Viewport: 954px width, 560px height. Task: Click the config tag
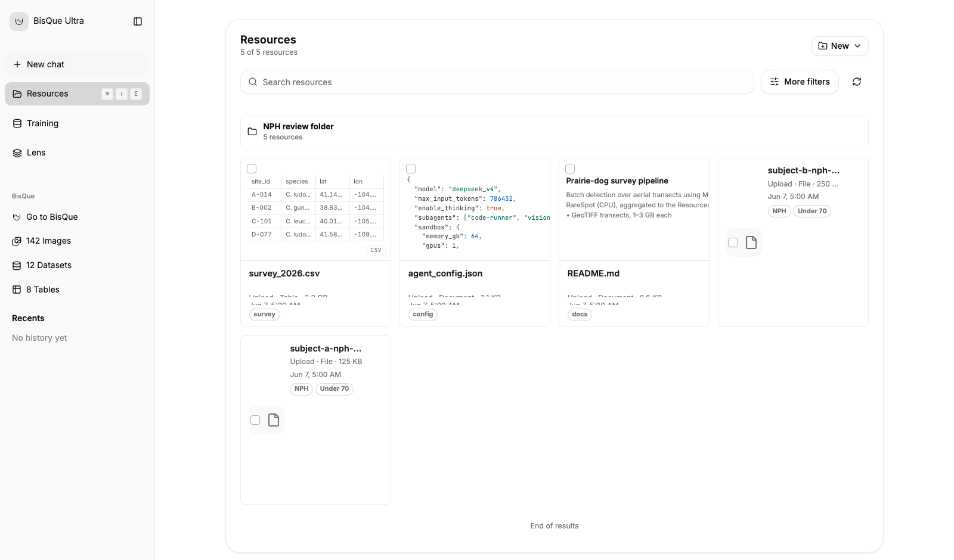tap(423, 315)
